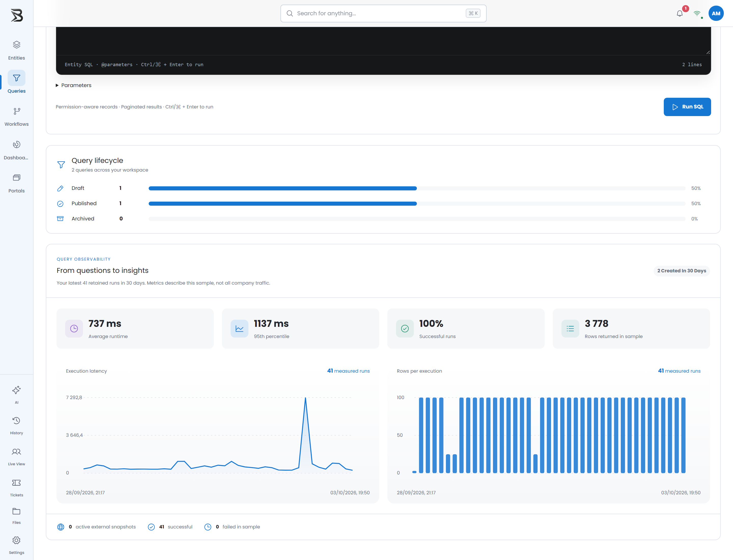
Task: Click the failed in sample clock icon
Action: pos(208,527)
